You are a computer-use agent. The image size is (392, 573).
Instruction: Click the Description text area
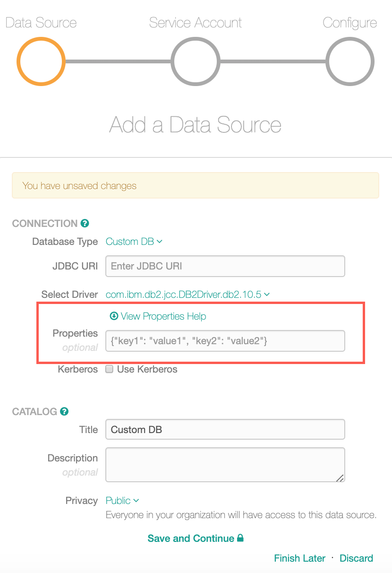[225, 465]
